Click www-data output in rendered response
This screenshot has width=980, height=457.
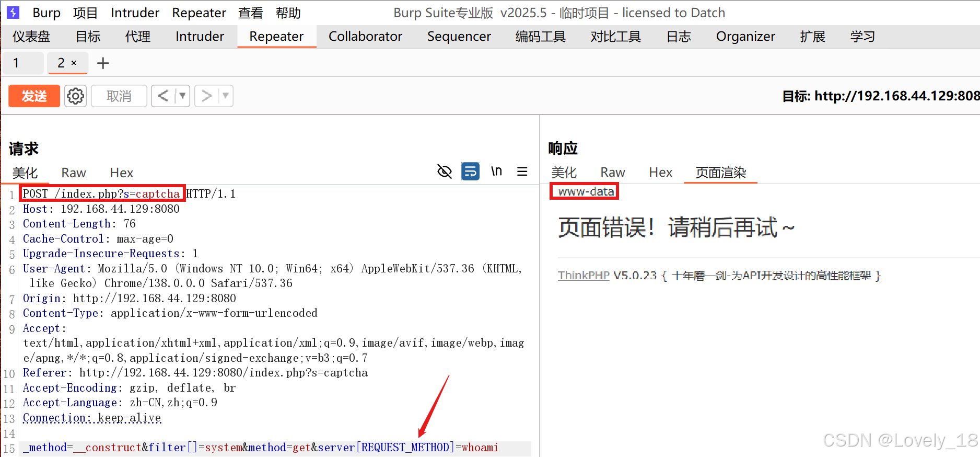tap(586, 191)
